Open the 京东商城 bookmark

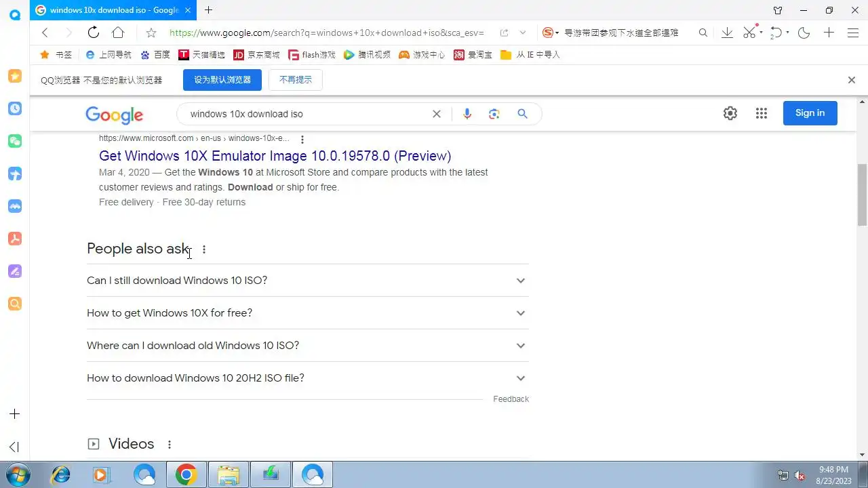point(256,55)
